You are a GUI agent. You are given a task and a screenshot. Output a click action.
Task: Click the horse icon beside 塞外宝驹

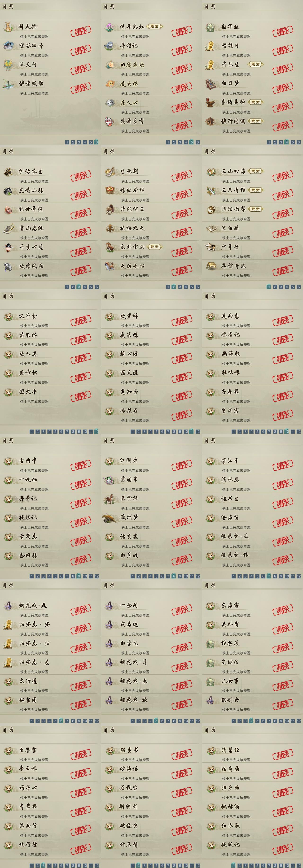[110, 247]
